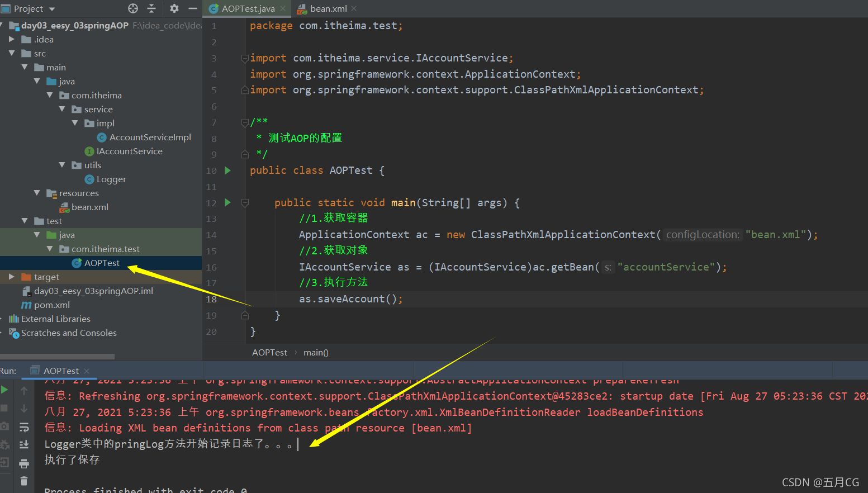The width and height of the screenshot is (868, 493).
Task: Click the "accountService" string literal
Action: point(666,267)
